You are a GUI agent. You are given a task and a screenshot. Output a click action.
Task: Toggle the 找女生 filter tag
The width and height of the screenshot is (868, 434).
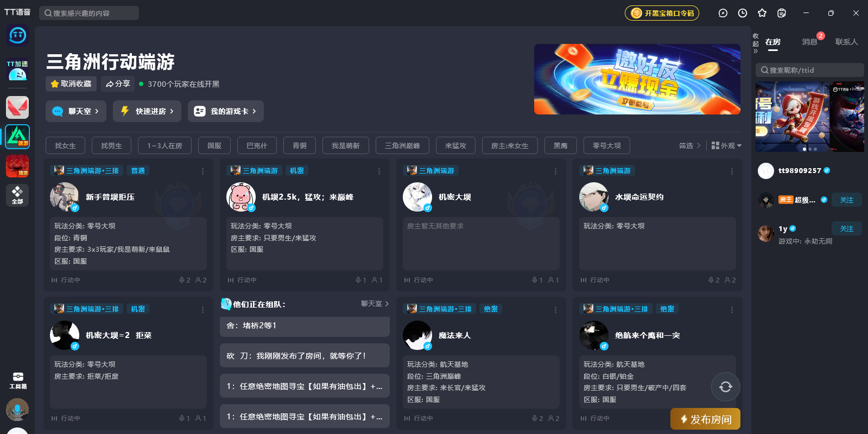pos(65,145)
